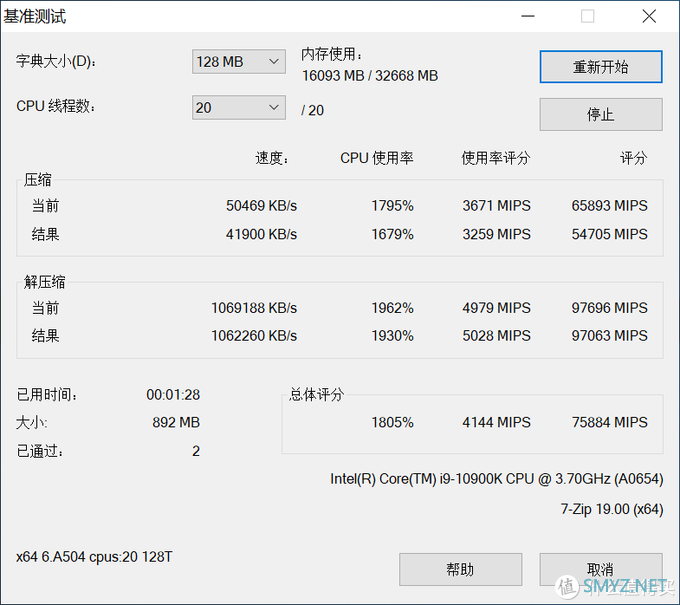680x605 pixels.
Task: Click the 压缩 group label
Action: pos(38,180)
